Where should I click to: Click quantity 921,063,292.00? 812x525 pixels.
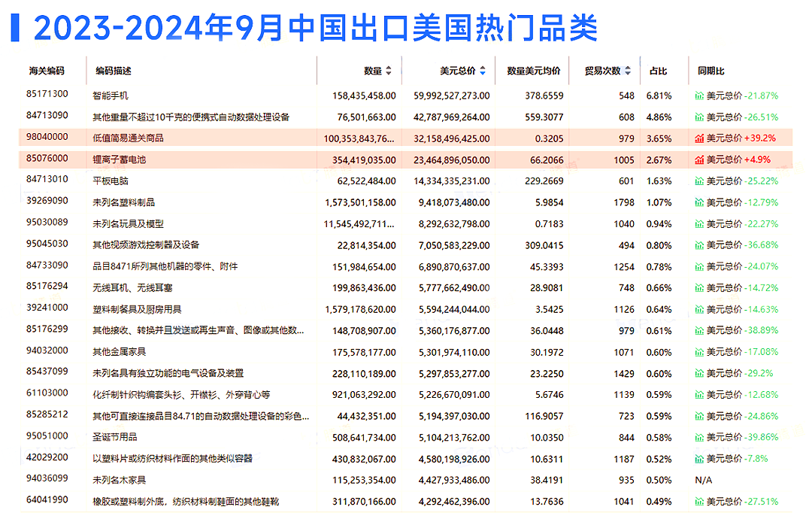click(364, 395)
